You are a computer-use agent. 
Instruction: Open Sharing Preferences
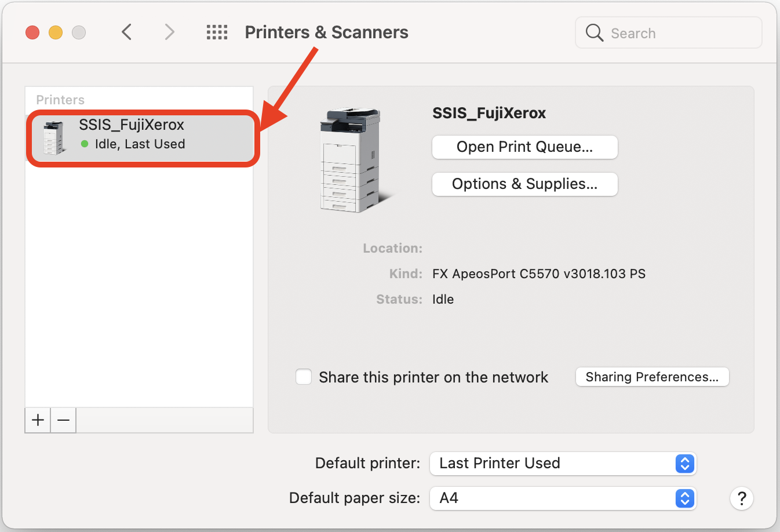click(652, 377)
